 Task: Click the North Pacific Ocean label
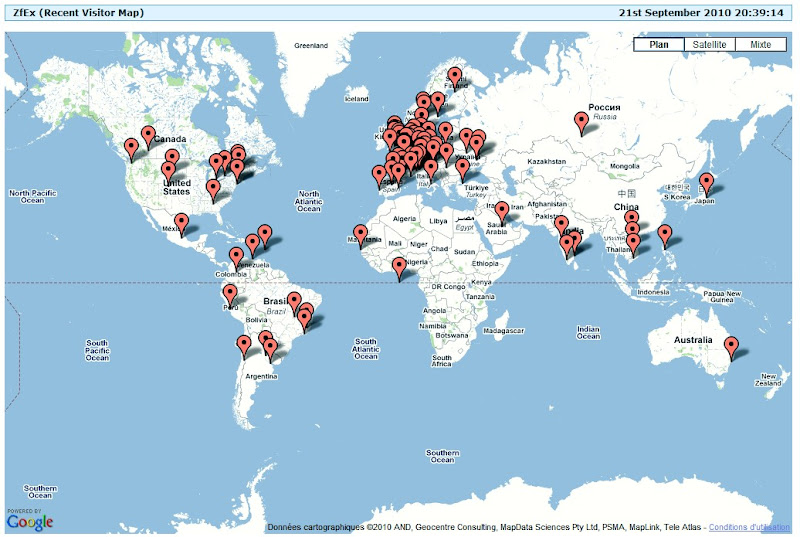[x=33, y=196]
